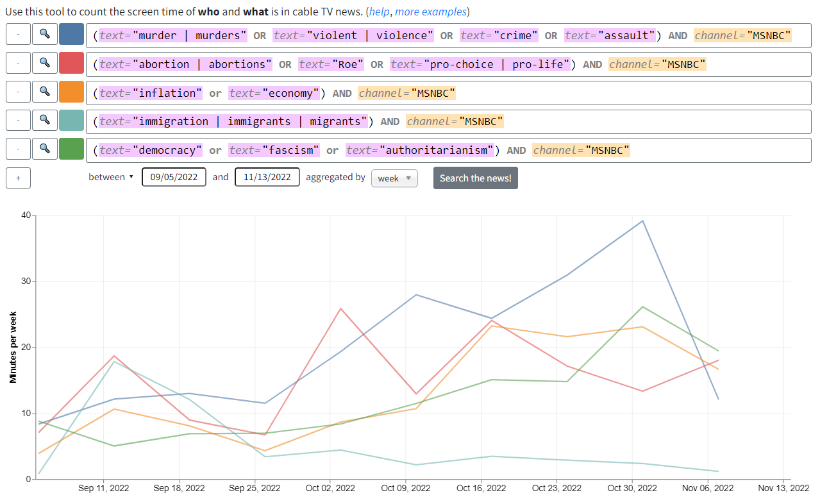This screenshot has width=820, height=504.
Task: Click the magnifier icon for the democracy query
Action: pyautogui.click(x=44, y=149)
